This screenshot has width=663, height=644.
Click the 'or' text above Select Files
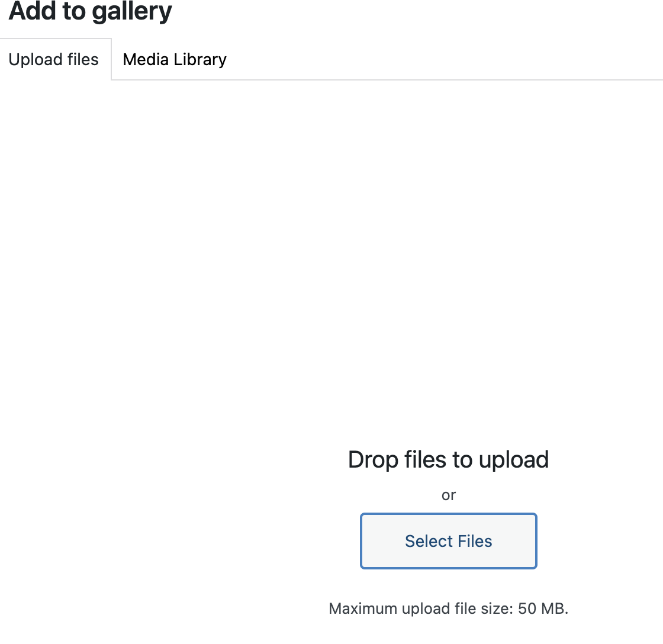pyautogui.click(x=448, y=495)
